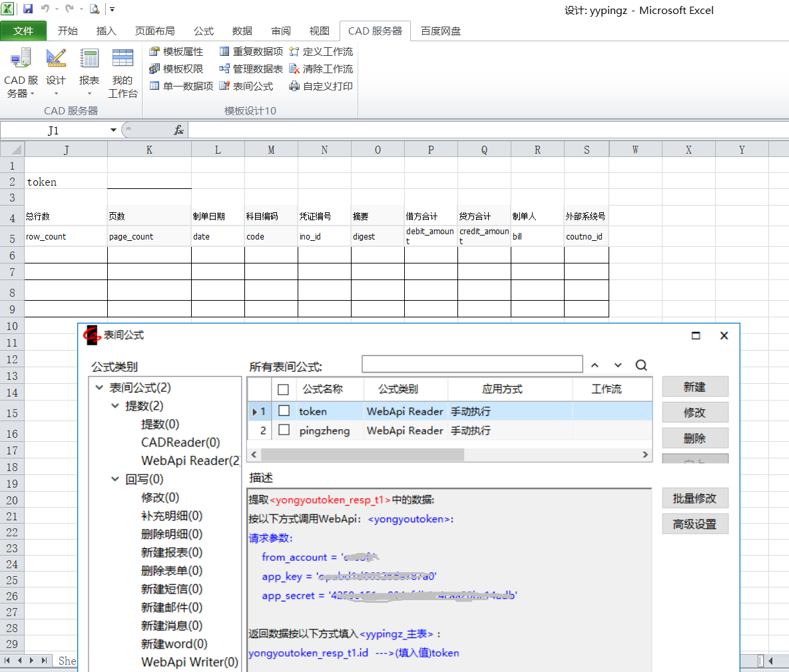Click the 模板属性 ribbon icon
Viewport: 789px width, 672px height.
(x=155, y=52)
